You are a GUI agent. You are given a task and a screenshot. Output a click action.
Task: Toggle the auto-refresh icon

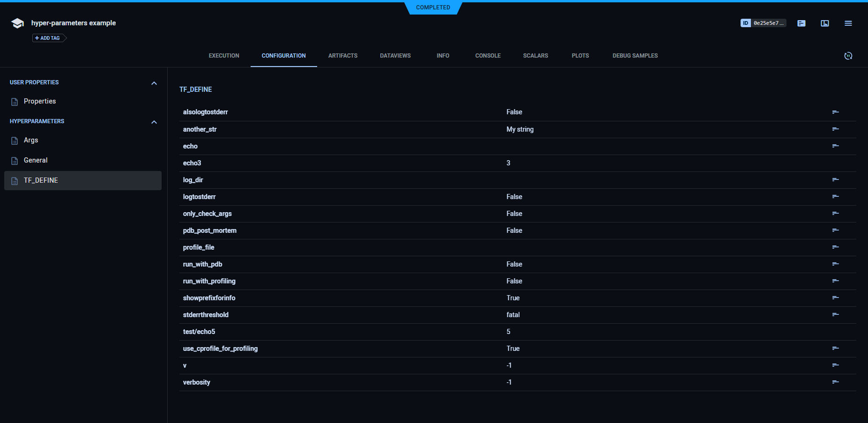[848, 56]
